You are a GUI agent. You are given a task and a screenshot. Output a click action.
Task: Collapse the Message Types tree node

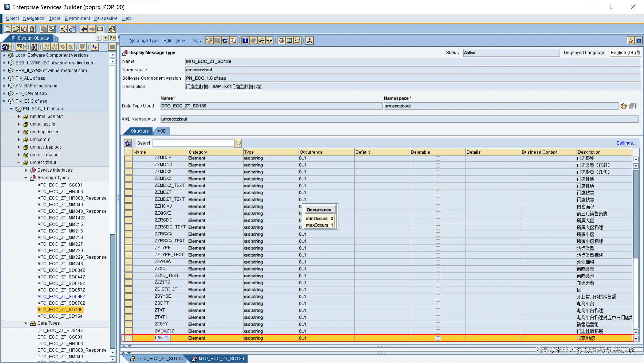(26, 178)
